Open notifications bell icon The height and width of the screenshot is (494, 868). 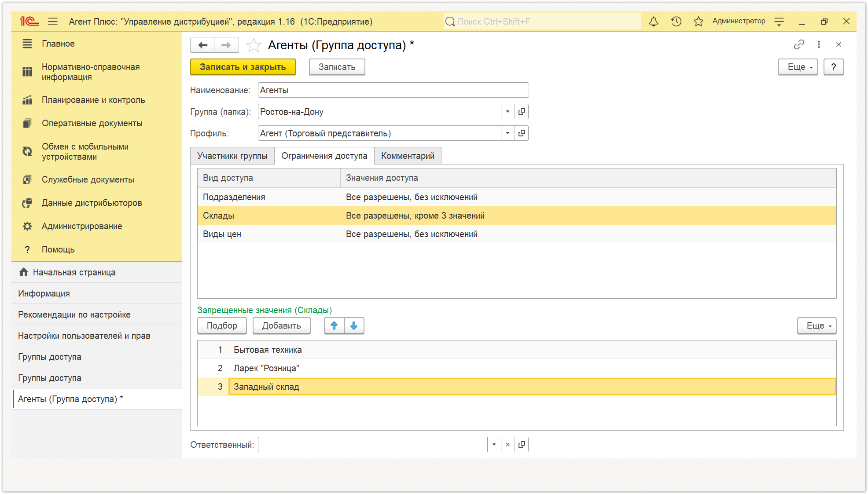[654, 21]
